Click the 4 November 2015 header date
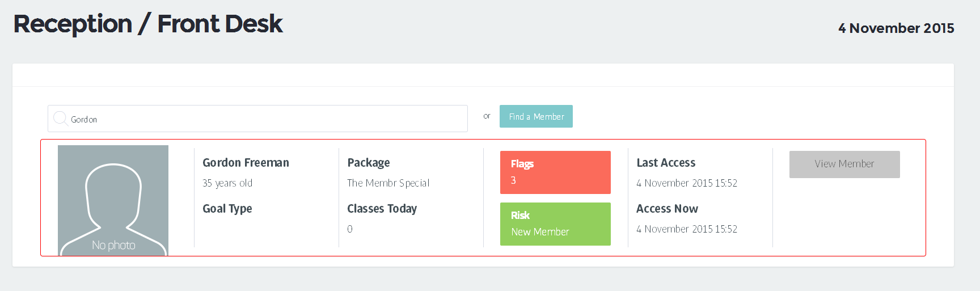 (895, 28)
